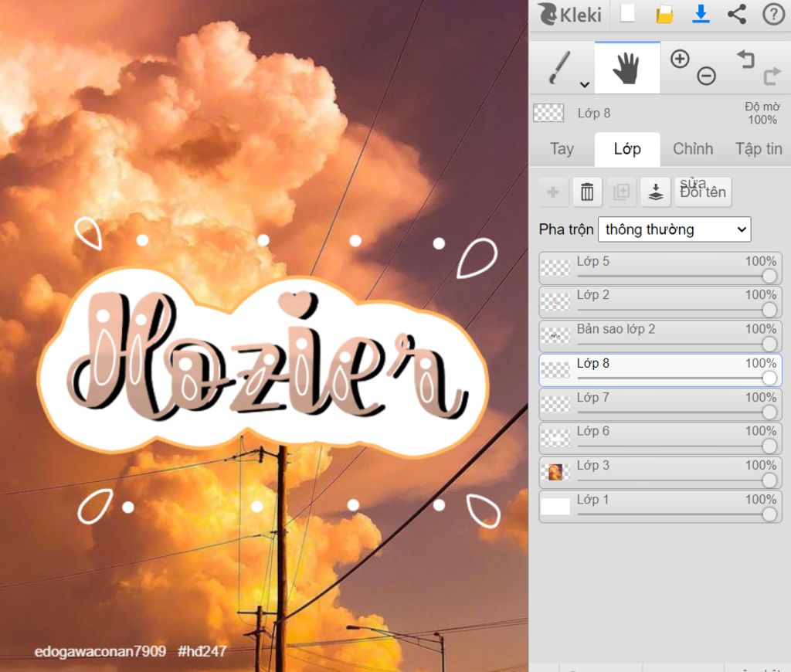Select the Lớp 7 layer
The image size is (791, 672).
(660, 404)
